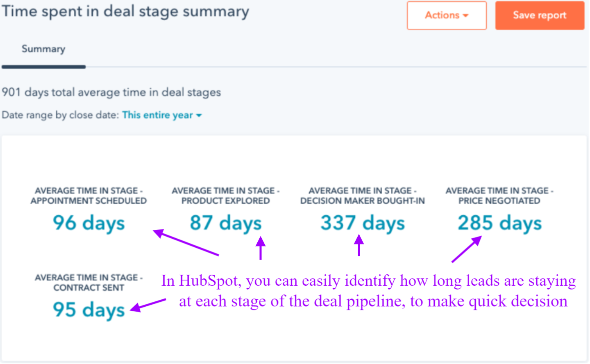Expand the 'This entire year' date range dropdown
This screenshot has height=364, width=590.
(x=162, y=115)
